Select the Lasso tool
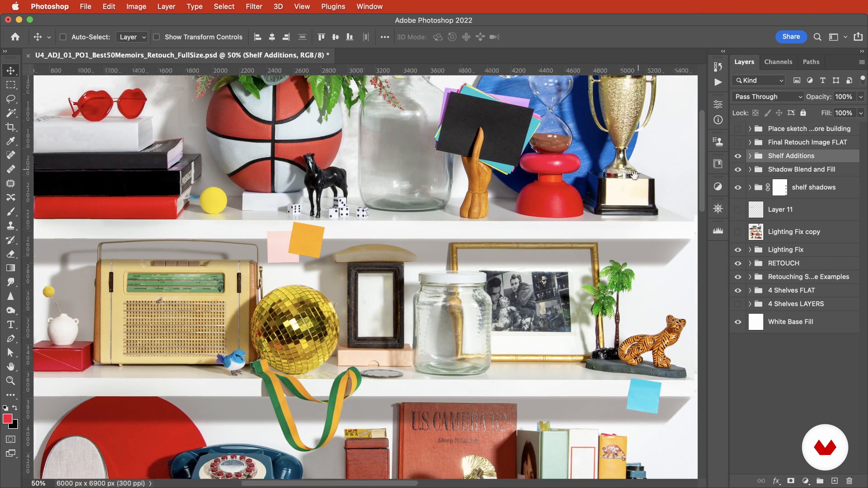This screenshot has height=488, width=868. [x=11, y=99]
